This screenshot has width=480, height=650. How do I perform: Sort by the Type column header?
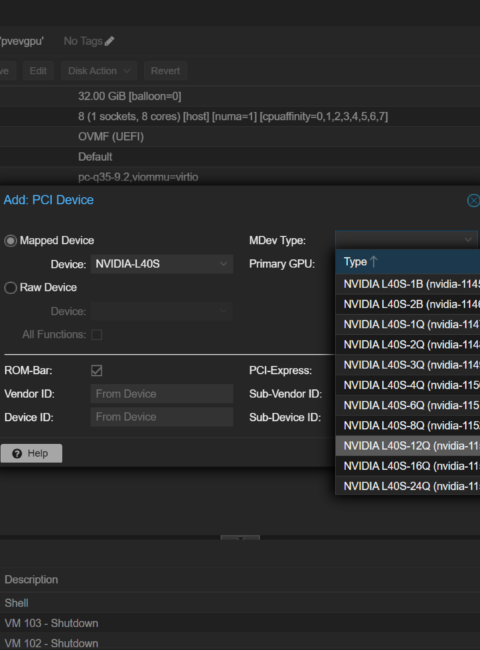407,262
